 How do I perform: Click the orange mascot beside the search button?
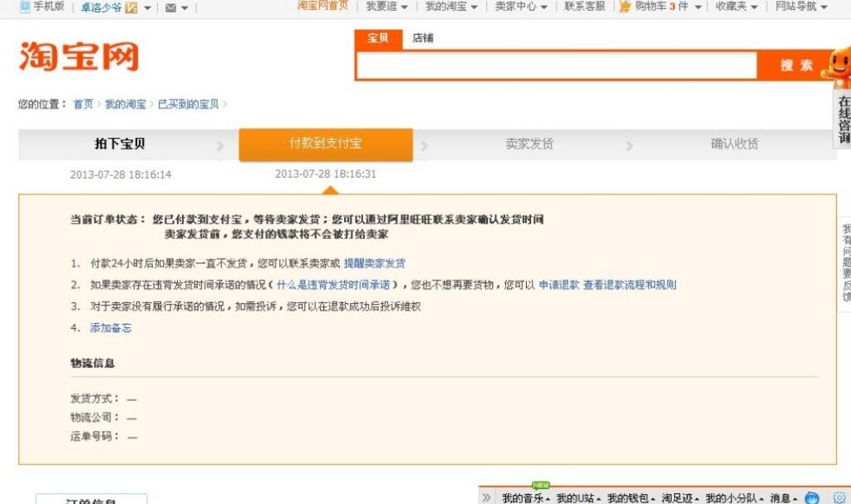838,68
